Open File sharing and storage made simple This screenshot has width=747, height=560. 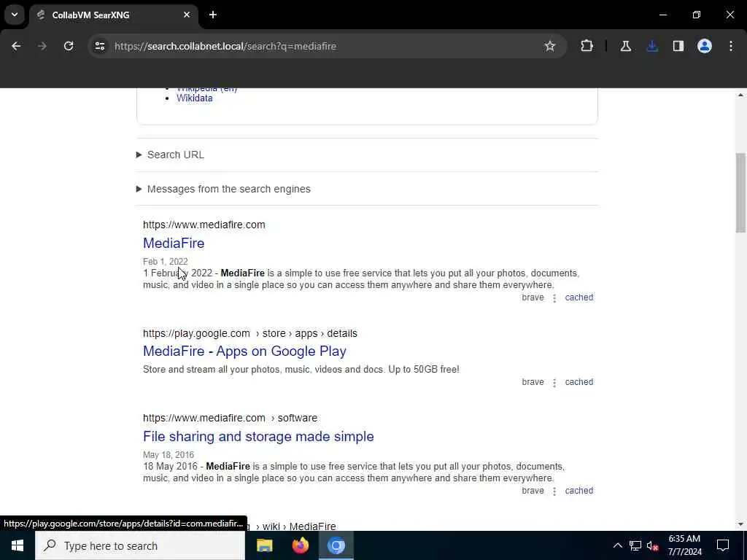(x=258, y=437)
